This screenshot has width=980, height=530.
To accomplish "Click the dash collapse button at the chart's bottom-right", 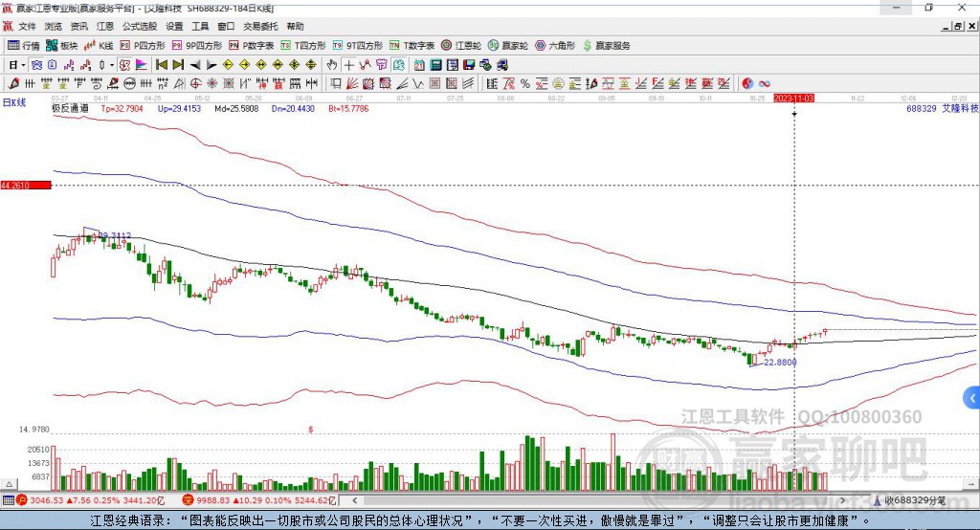I will (x=970, y=484).
